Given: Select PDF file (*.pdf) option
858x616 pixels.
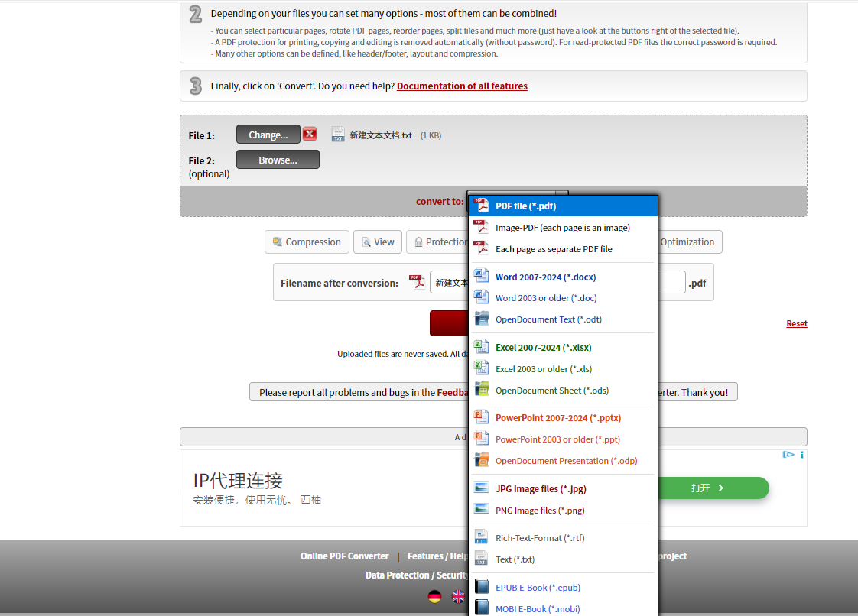Looking at the screenshot, I should pos(525,206).
